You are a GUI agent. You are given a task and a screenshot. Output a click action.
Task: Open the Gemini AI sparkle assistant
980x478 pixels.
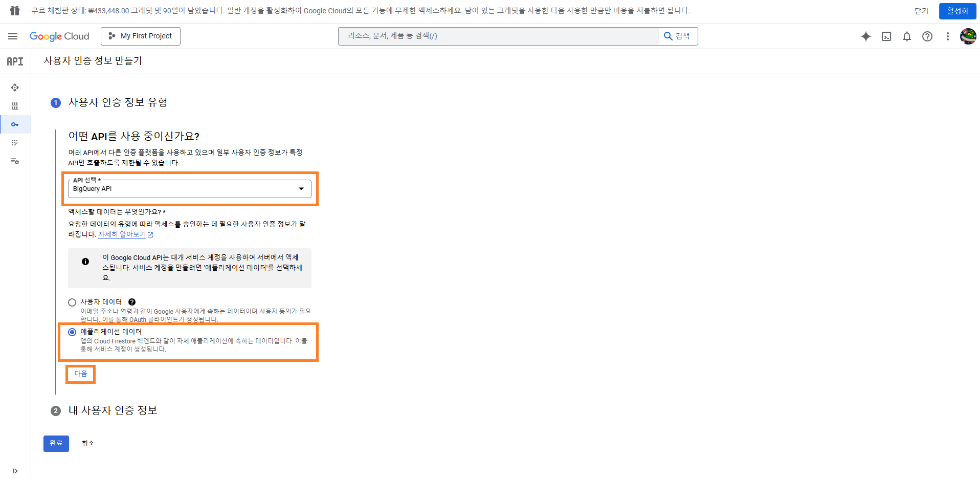tap(866, 36)
